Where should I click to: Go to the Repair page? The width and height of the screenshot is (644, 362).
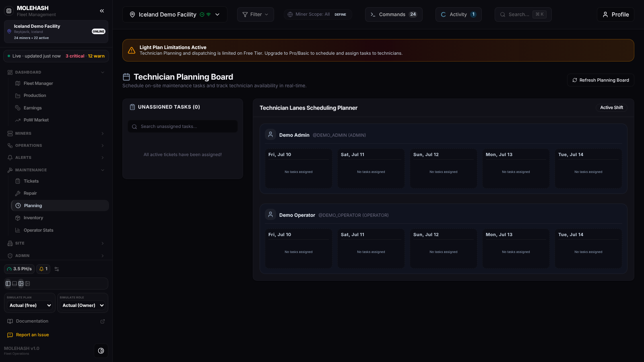point(60,193)
